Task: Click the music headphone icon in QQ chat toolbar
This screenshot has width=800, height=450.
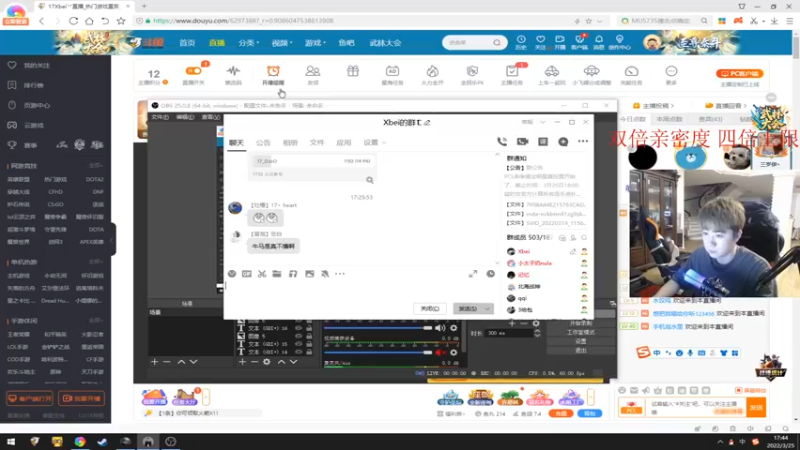Action: (x=293, y=274)
